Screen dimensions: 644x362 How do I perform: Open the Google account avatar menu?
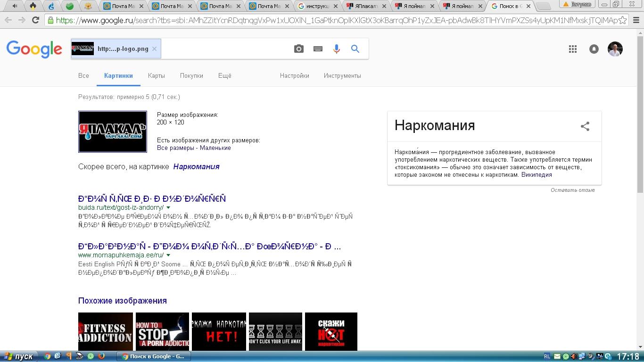[615, 49]
